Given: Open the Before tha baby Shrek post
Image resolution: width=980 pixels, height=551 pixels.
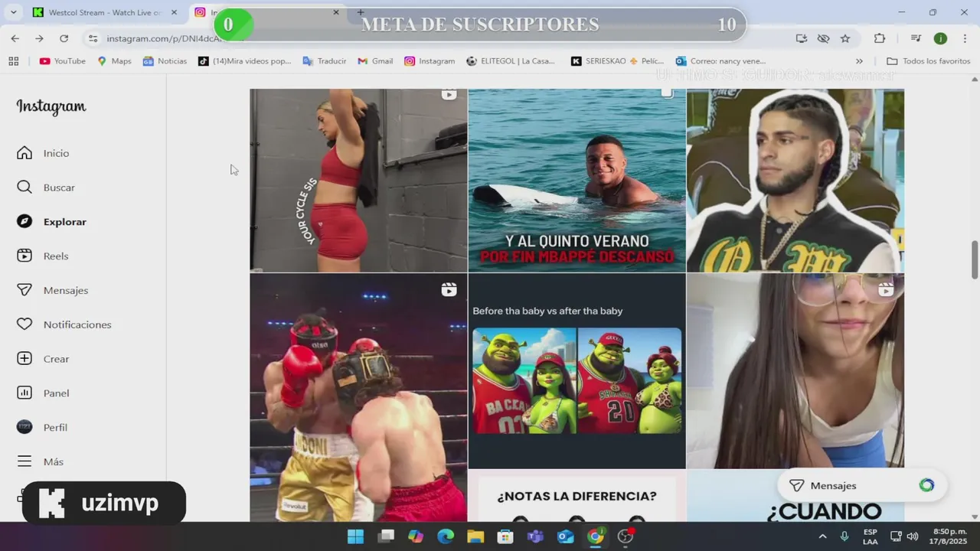Looking at the screenshot, I should [577, 371].
